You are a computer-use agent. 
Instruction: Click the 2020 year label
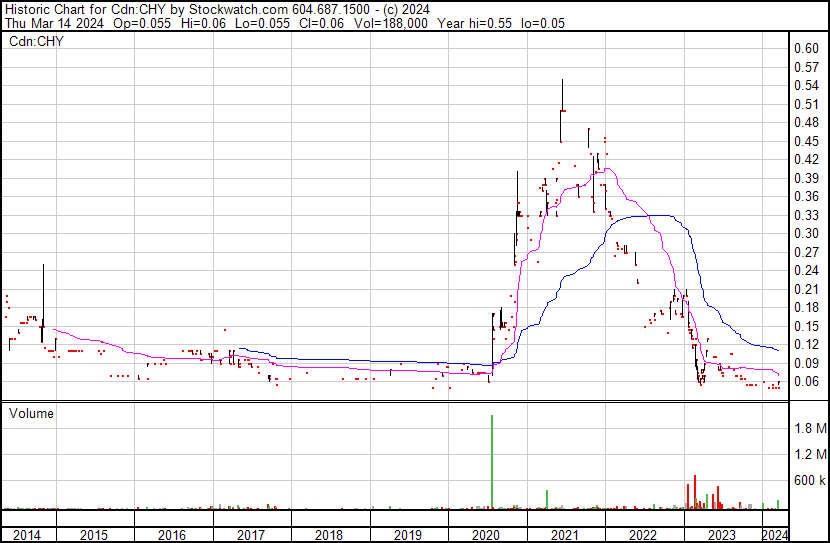pos(486,535)
